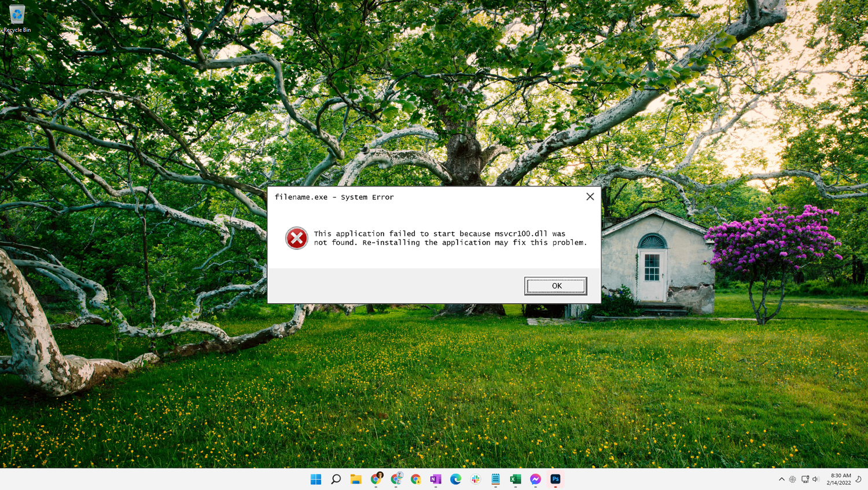868x490 pixels.
Task: Switch to OneNote in the taskbar
Action: 436,479
